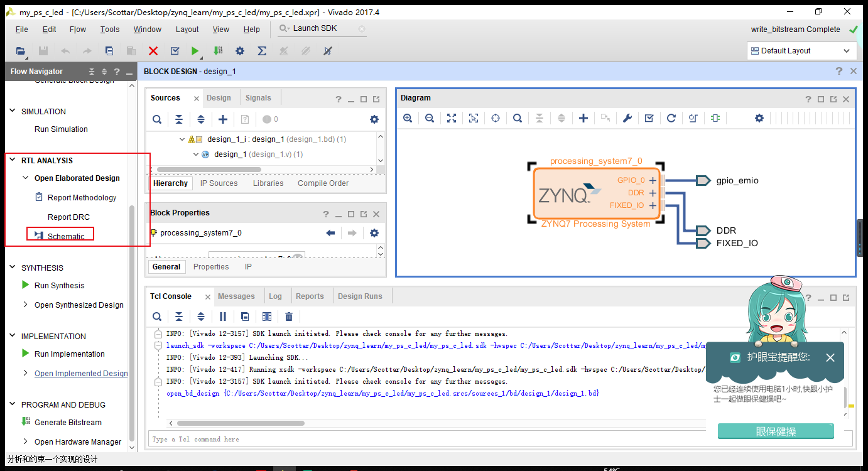868x471 pixels.
Task: Open Properties tab in Block Properties
Action: 211,267
